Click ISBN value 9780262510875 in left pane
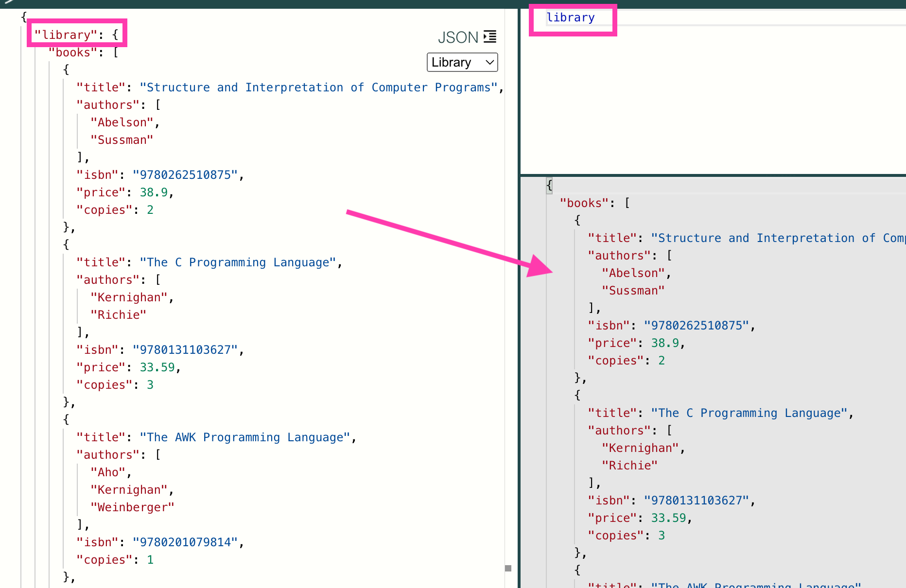Screen dimensions: 906x588 (185, 175)
